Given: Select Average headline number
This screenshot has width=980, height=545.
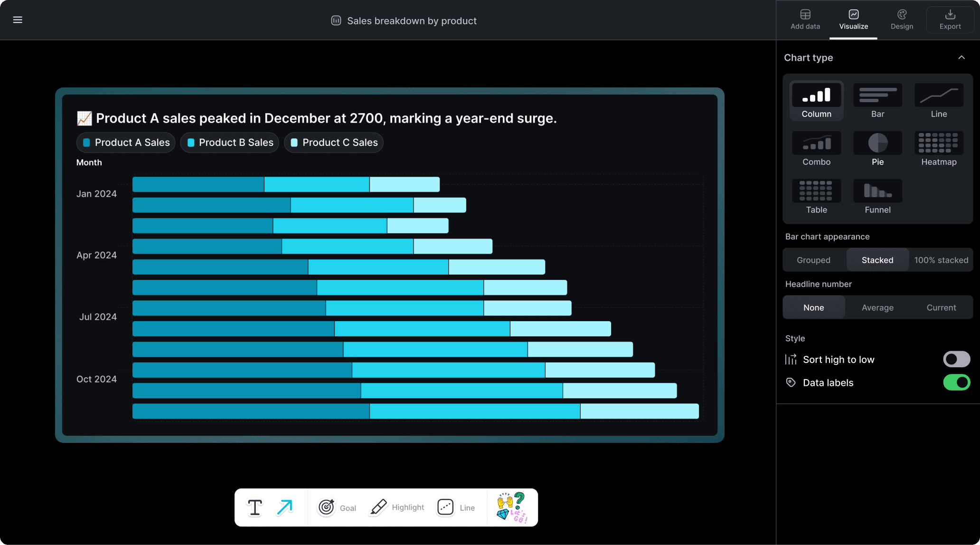Looking at the screenshot, I should click(x=877, y=307).
